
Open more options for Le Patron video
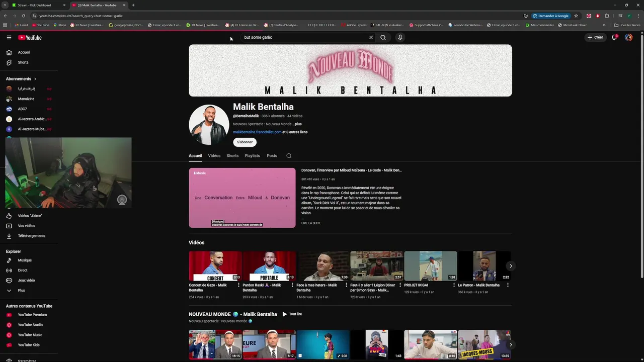coord(508,285)
